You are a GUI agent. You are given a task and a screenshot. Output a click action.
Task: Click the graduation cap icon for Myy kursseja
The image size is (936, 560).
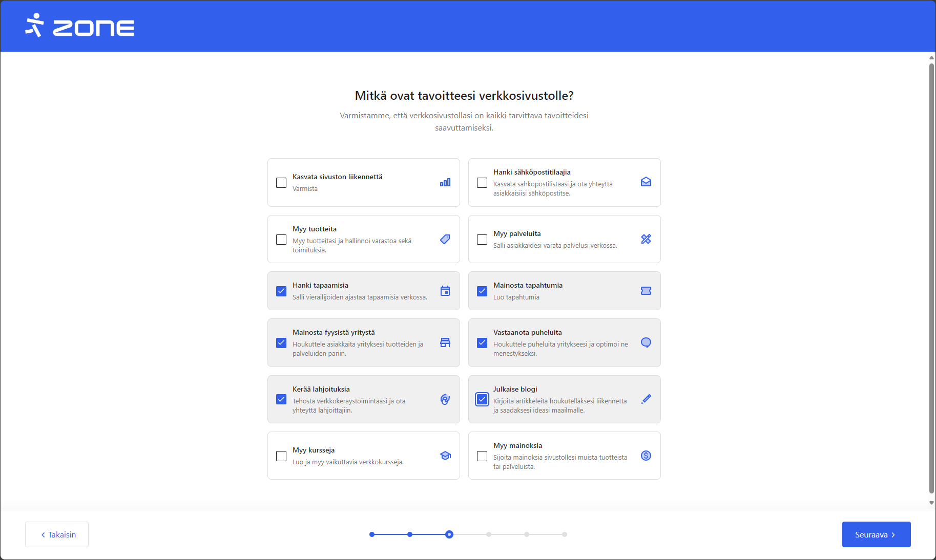click(445, 456)
